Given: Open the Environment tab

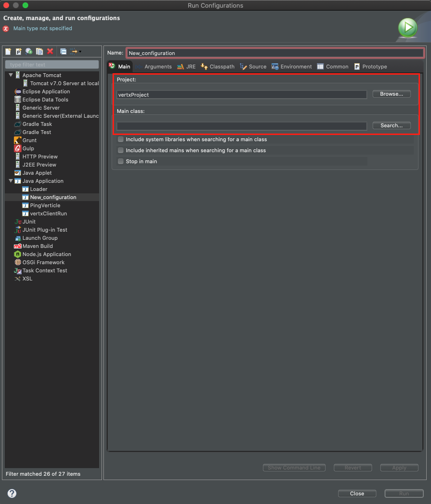Looking at the screenshot, I should (292, 67).
